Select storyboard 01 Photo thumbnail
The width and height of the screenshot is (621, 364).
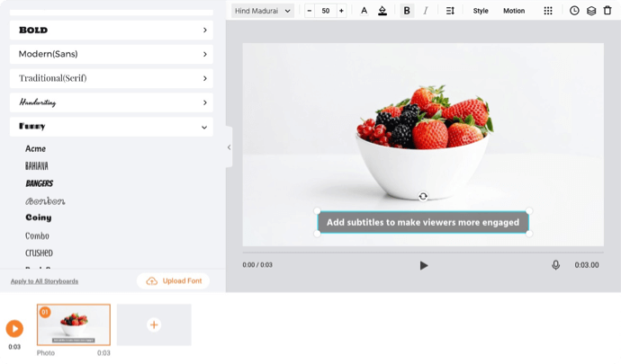(74, 324)
